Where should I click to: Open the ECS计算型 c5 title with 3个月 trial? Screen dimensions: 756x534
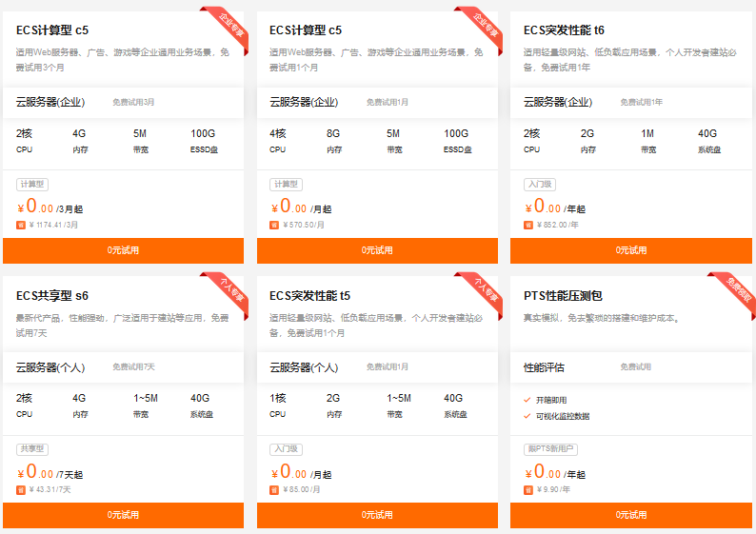point(52,30)
